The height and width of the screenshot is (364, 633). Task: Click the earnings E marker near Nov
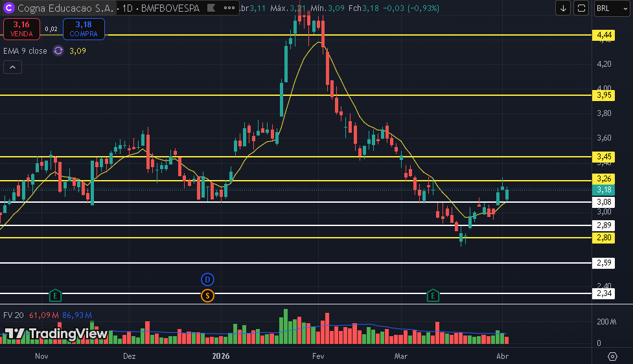(x=55, y=296)
